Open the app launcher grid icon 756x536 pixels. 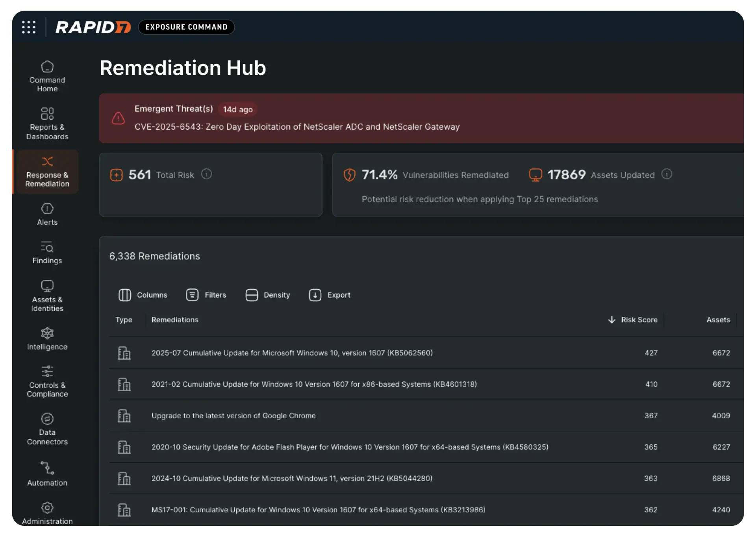(x=29, y=27)
